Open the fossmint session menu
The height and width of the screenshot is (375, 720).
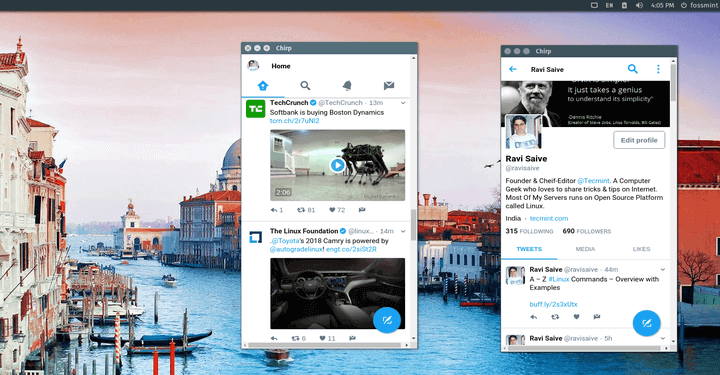click(699, 5)
